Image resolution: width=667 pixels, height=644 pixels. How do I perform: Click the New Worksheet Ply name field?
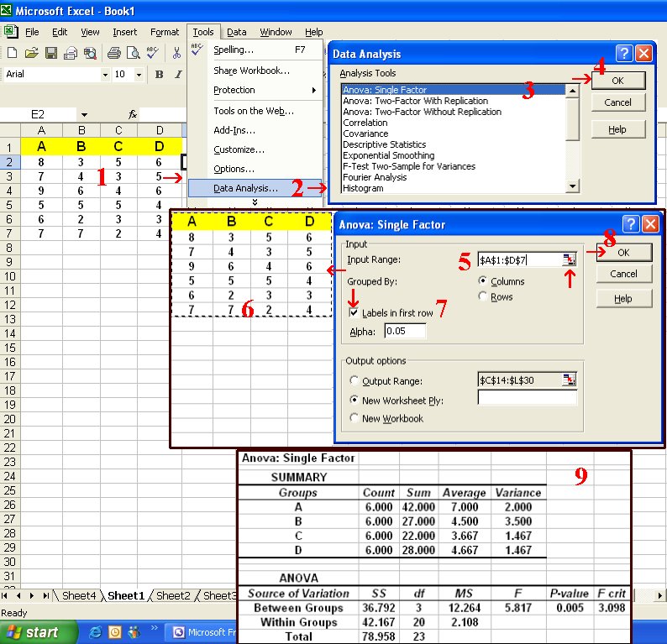(527, 398)
